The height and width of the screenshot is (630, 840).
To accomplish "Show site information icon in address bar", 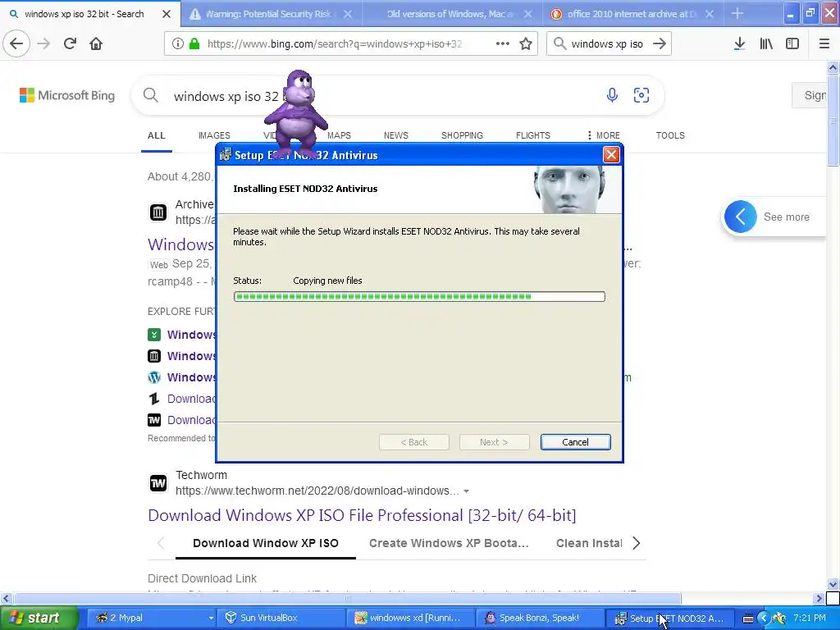I will click(x=178, y=43).
